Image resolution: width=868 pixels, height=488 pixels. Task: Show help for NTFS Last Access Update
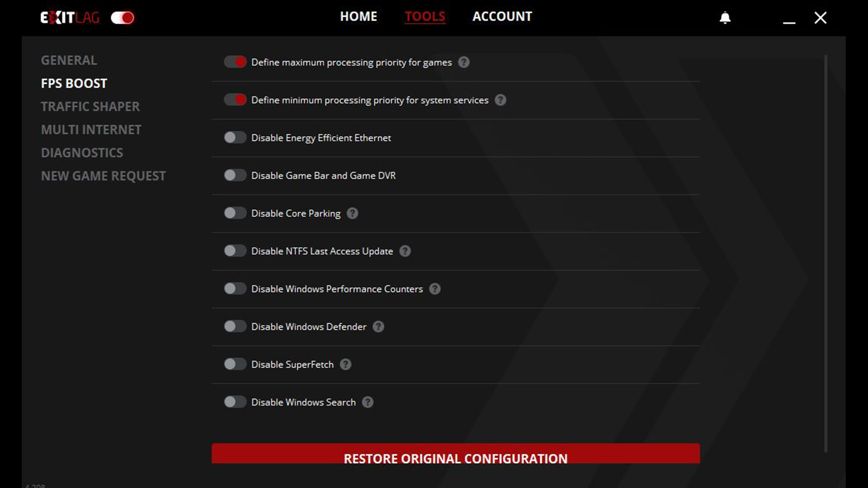click(405, 251)
